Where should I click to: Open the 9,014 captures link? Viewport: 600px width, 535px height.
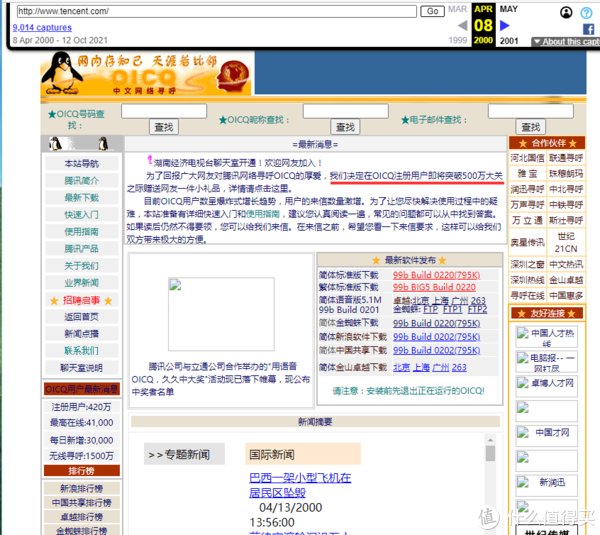42,28
